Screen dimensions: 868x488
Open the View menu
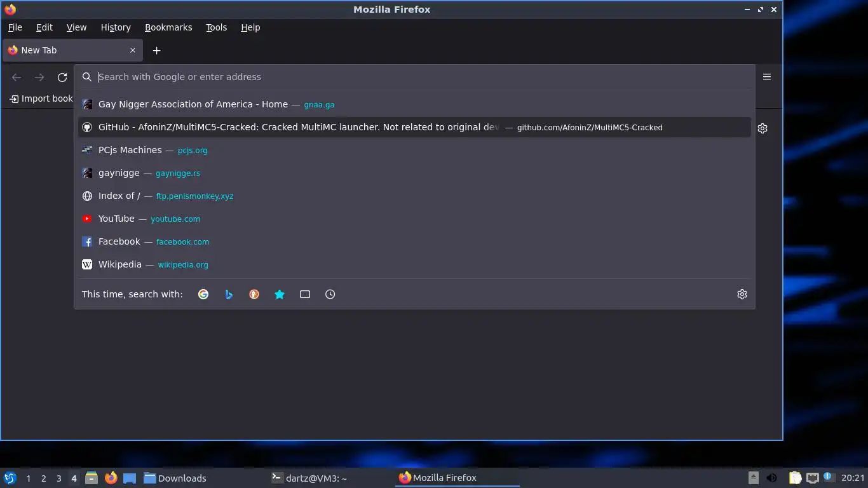tap(76, 27)
